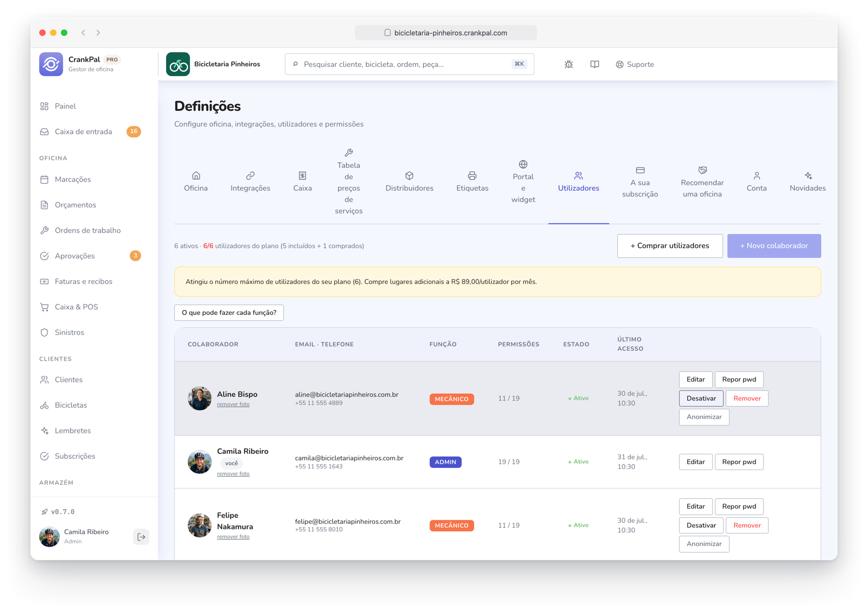Image resolution: width=868 pixels, height=614 pixels.
Task: Open the Recomendar uma oficina tab
Action: (x=702, y=182)
